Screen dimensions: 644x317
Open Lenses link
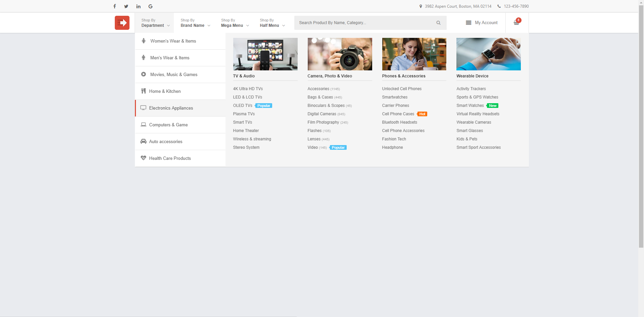coord(314,139)
